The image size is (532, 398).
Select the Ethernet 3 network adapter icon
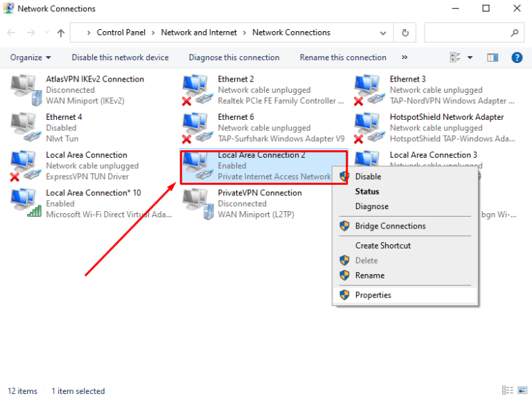(367, 90)
